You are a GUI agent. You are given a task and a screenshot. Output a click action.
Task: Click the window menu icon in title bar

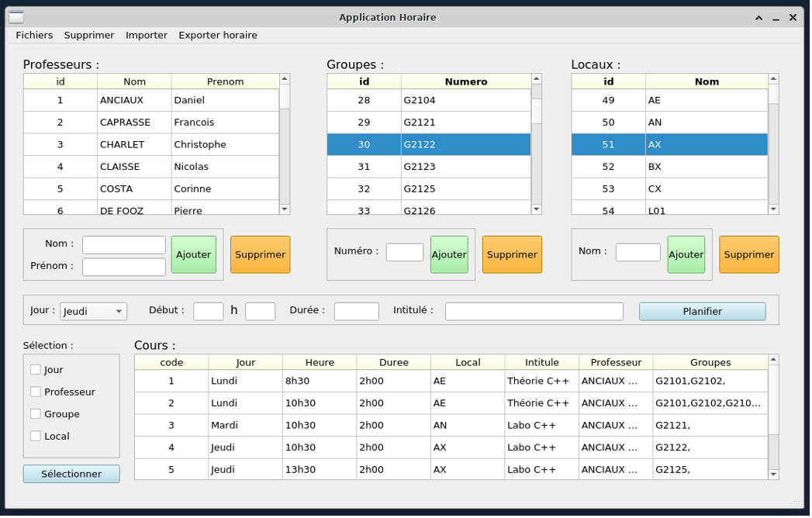pos(16,17)
